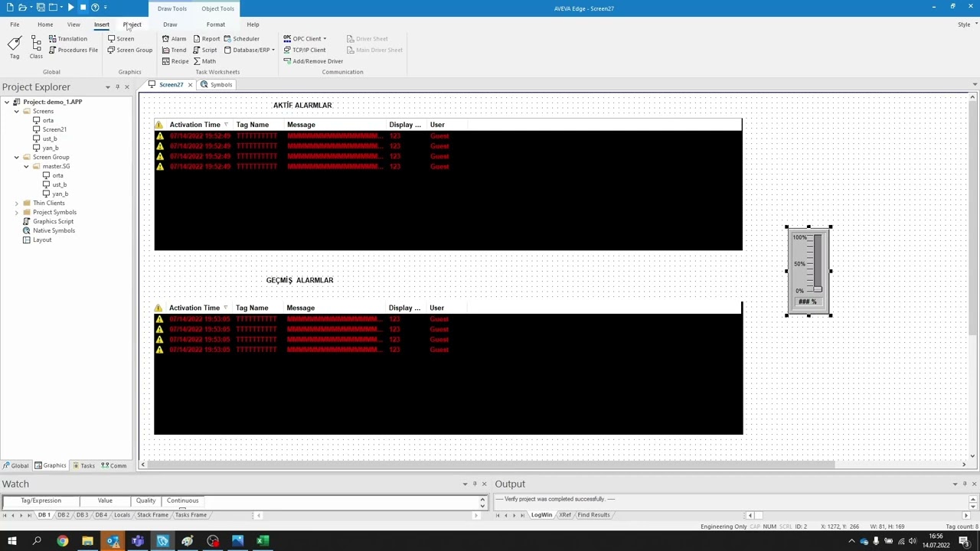The image size is (980, 551).
Task: Collapse the Screen Group folder
Action: click(x=16, y=157)
